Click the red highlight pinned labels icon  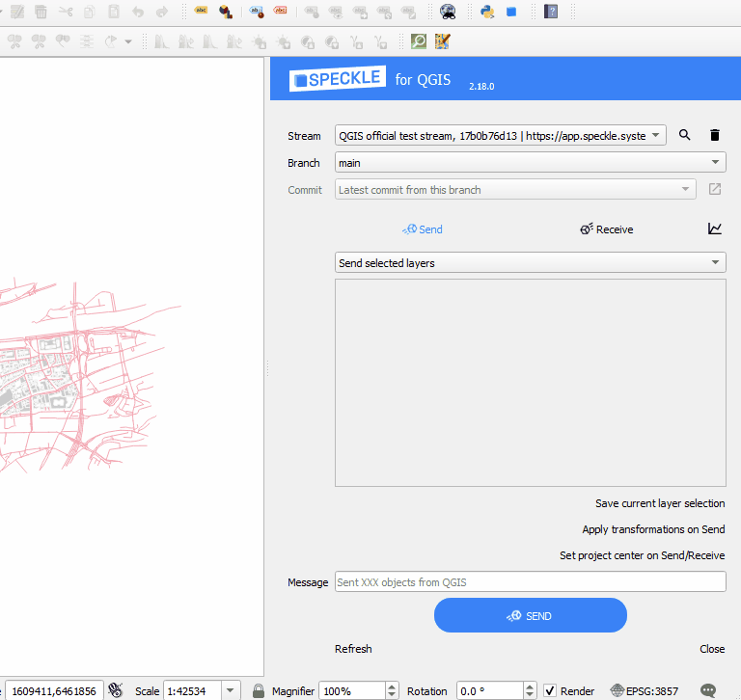(x=280, y=12)
